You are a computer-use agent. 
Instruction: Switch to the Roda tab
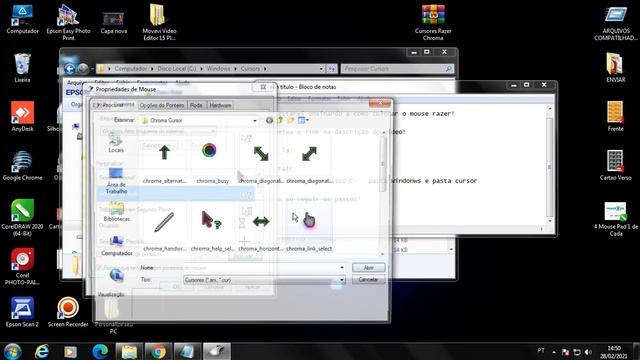point(196,105)
